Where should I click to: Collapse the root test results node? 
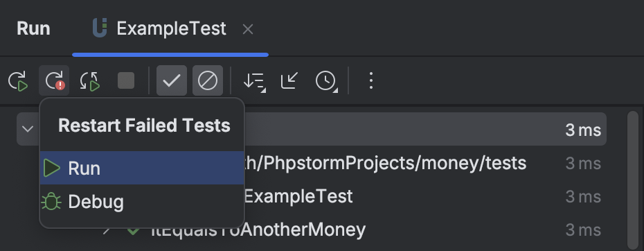28,129
